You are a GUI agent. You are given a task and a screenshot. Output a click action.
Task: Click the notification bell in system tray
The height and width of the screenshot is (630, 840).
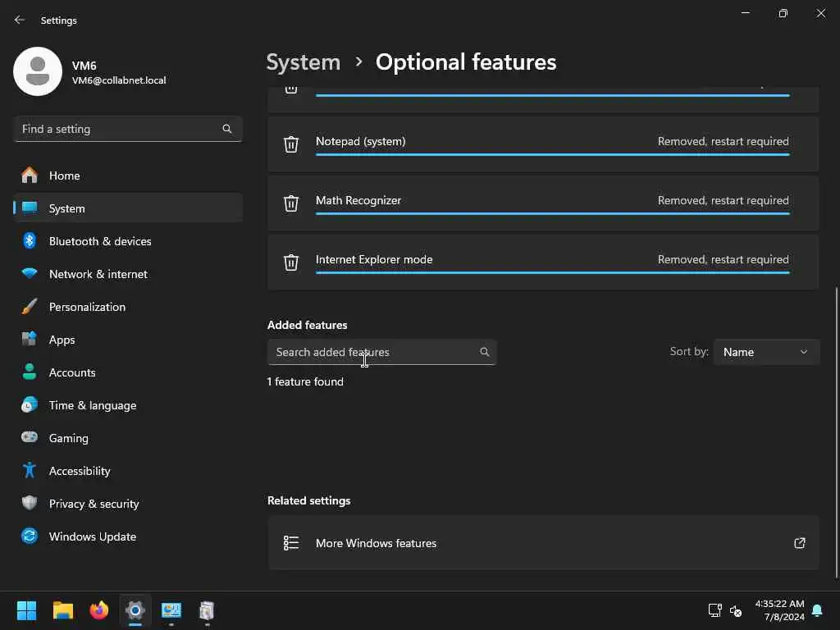coord(818,610)
